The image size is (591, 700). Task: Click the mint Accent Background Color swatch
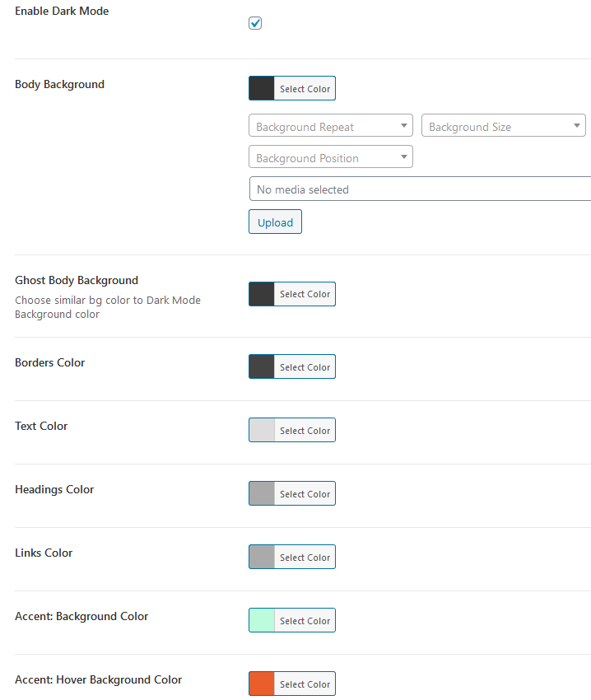262,621
